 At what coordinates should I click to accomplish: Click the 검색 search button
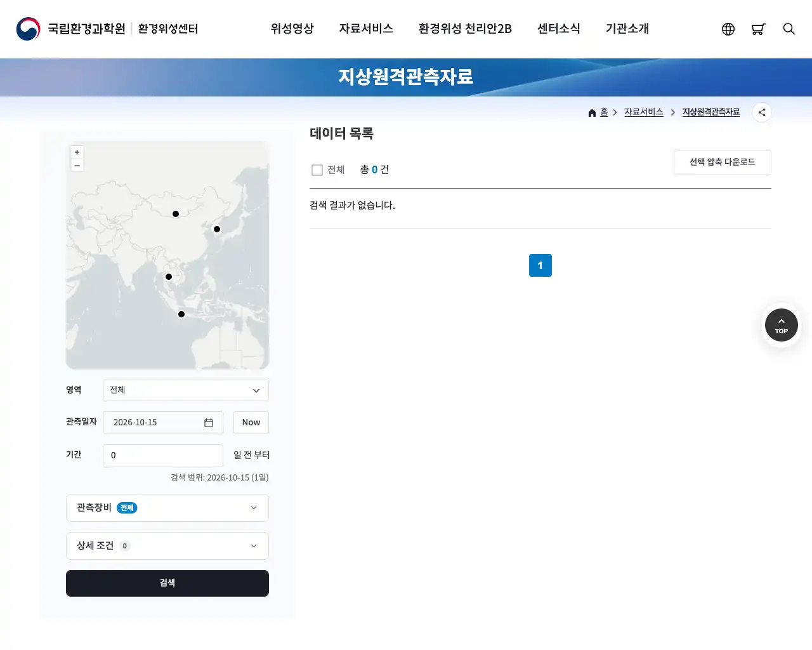click(x=167, y=583)
